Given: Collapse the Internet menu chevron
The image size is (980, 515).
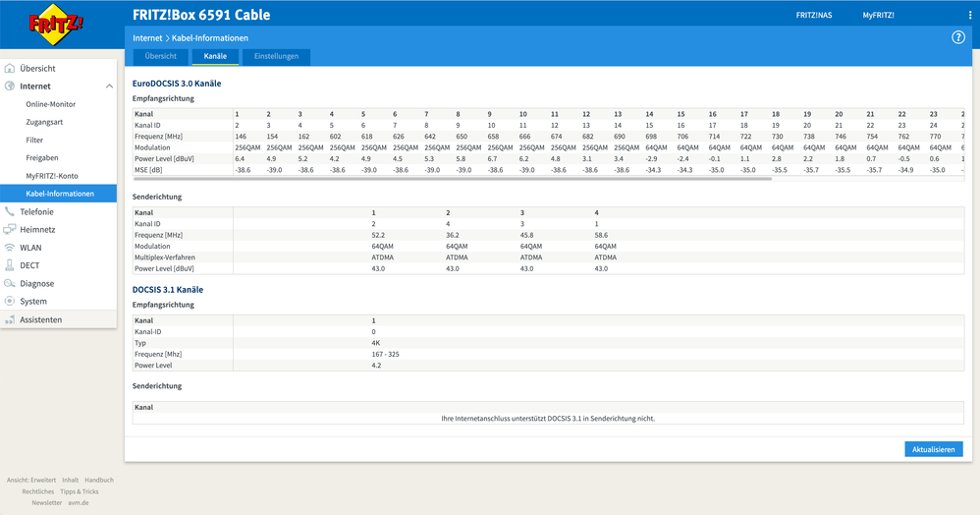Looking at the screenshot, I should click(109, 86).
